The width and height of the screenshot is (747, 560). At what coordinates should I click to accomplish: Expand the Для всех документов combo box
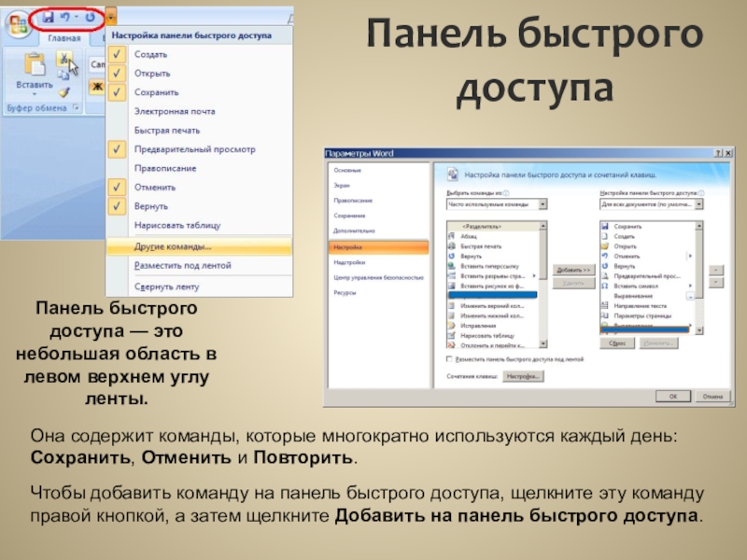651,204
